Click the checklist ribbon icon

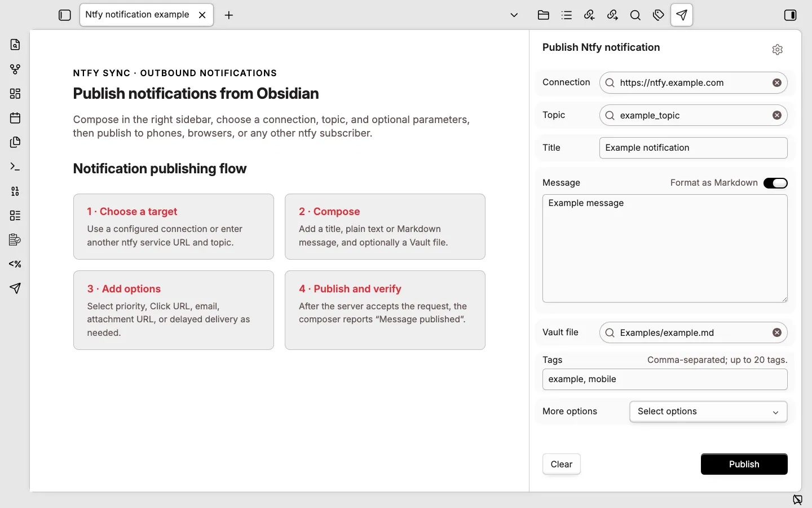15,216
